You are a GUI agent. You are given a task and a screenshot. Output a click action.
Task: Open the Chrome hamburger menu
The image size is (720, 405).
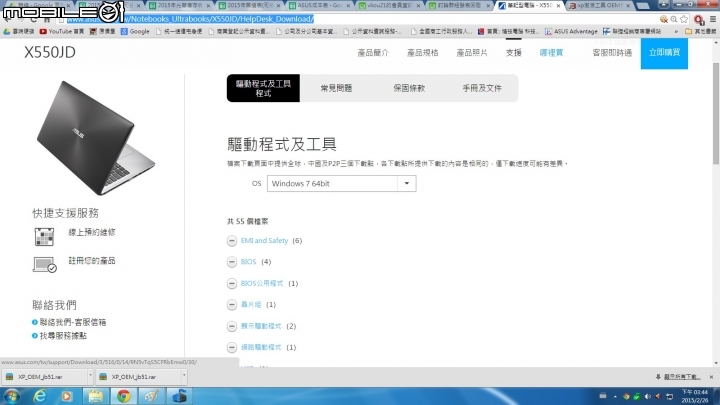[713, 19]
